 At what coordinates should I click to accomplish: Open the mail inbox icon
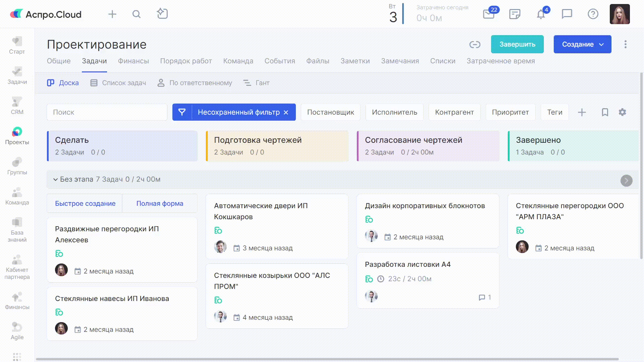coord(489,14)
